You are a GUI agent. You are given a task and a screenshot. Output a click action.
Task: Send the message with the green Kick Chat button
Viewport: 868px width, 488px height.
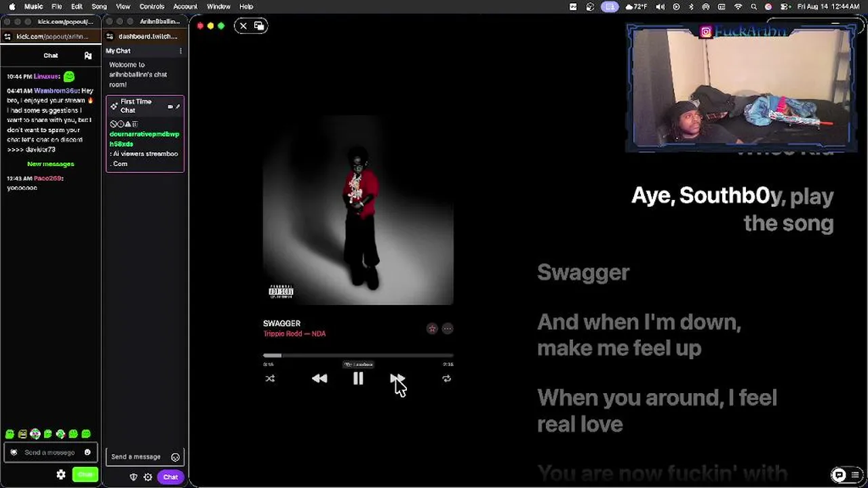85,475
